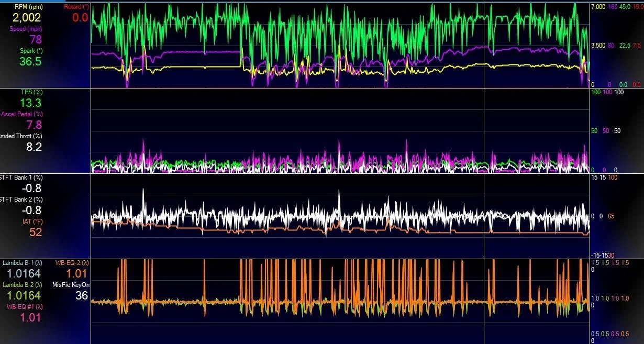
Task: Click the Speed value 78
Action: tap(36, 39)
